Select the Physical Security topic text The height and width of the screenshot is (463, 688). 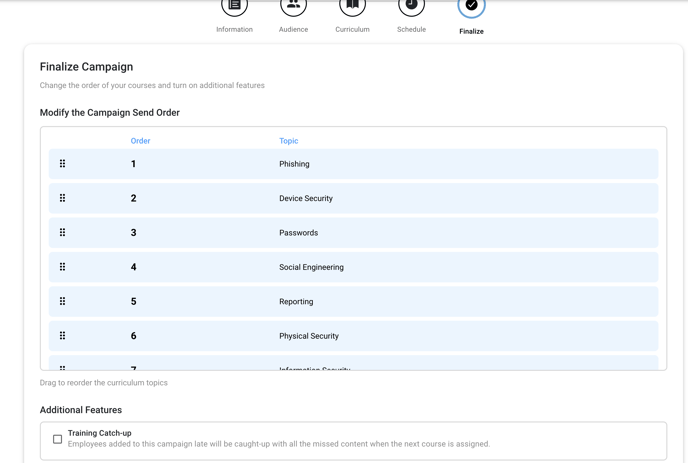[x=309, y=336]
